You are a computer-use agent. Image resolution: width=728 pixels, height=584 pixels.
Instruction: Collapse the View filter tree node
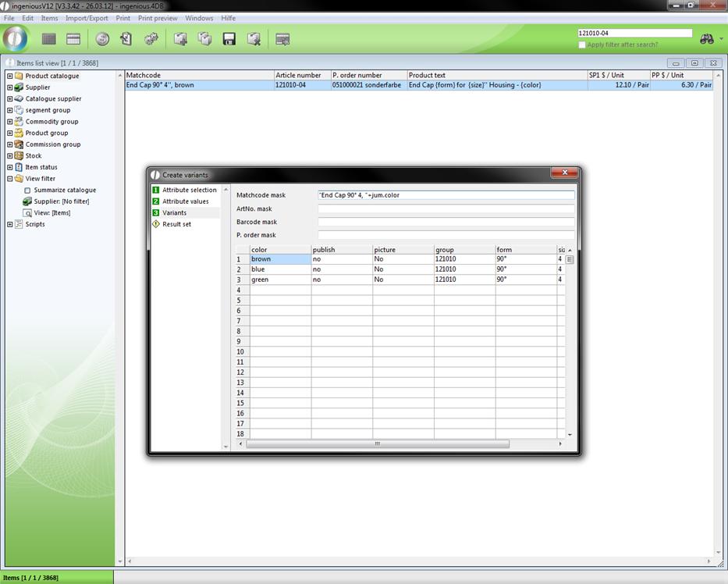pyautogui.click(x=10, y=179)
